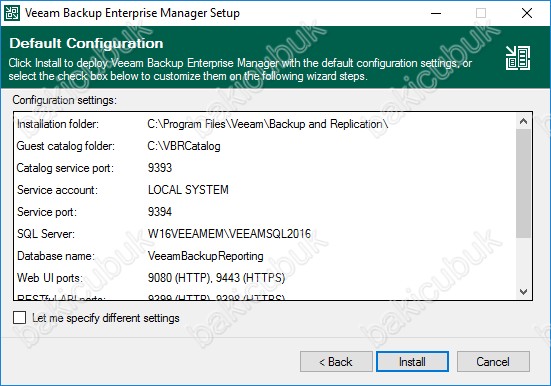Click the Install button

click(412, 361)
